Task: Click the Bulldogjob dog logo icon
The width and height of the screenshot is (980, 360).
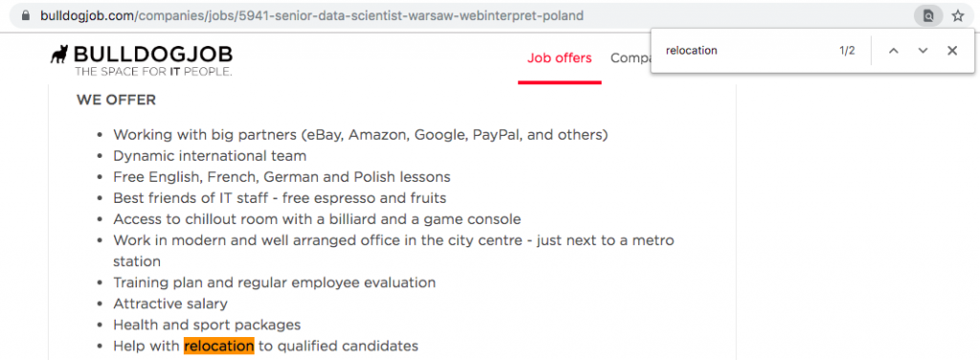Action: pos(60,54)
